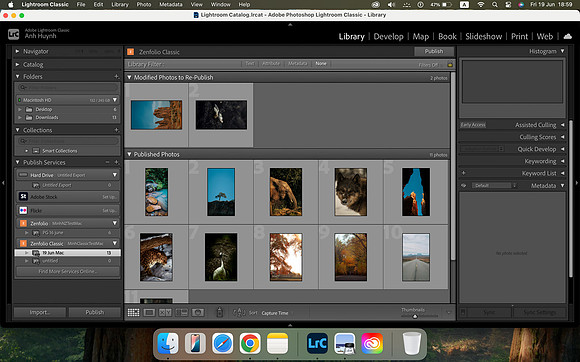The image size is (580, 362).
Task: Toggle the Metadata panel eye icon
Action: 463,186
